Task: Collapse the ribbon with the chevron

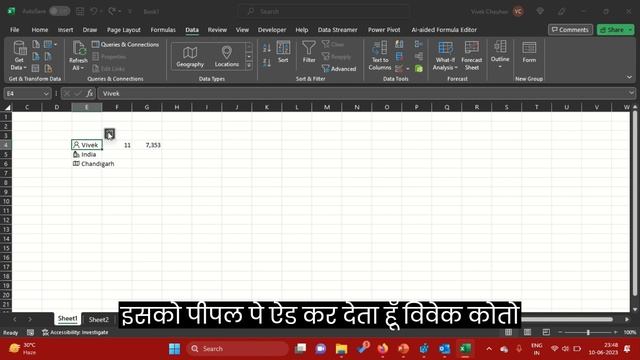Action: tap(629, 77)
